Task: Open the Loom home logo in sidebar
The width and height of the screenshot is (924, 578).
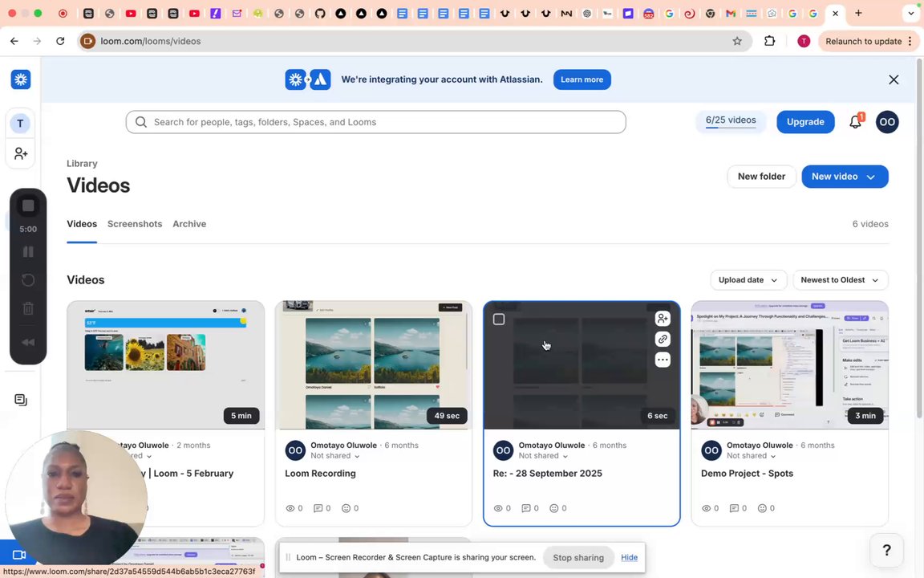Action: tap(21, 79)
